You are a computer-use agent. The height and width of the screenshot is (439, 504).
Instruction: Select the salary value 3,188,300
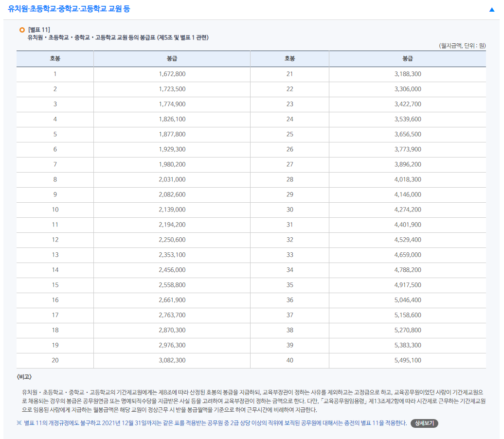point(408,74)
